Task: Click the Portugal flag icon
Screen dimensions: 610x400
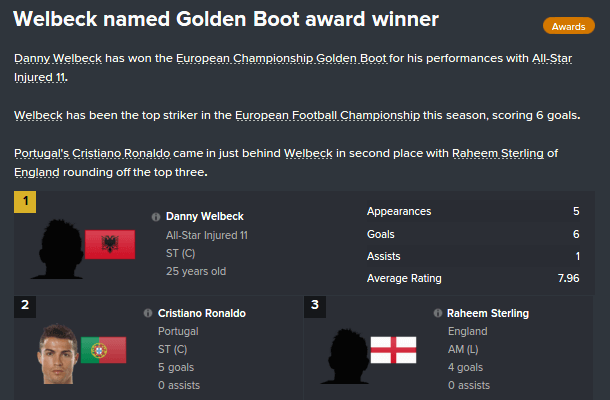Action: click(x=103, y=350)
